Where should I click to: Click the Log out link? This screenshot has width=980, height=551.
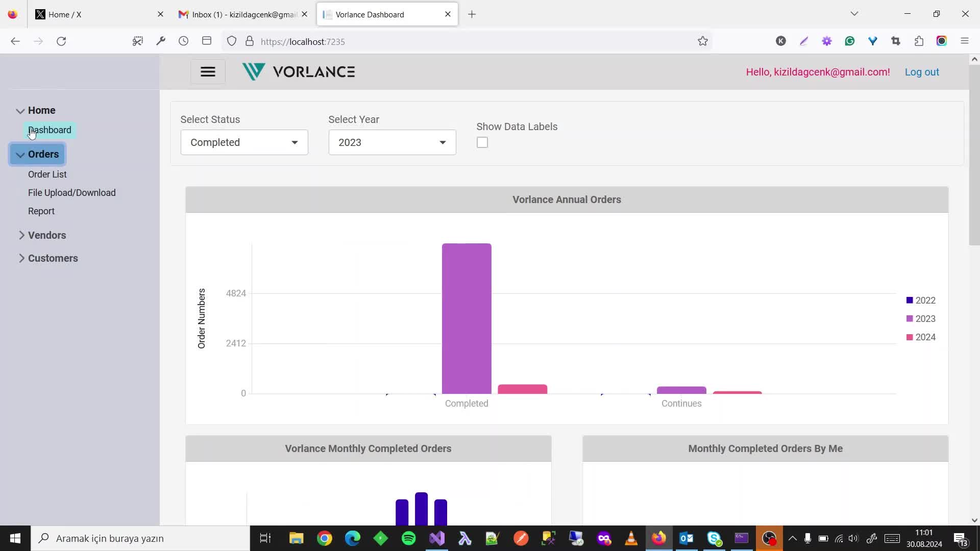coord(922,72)
